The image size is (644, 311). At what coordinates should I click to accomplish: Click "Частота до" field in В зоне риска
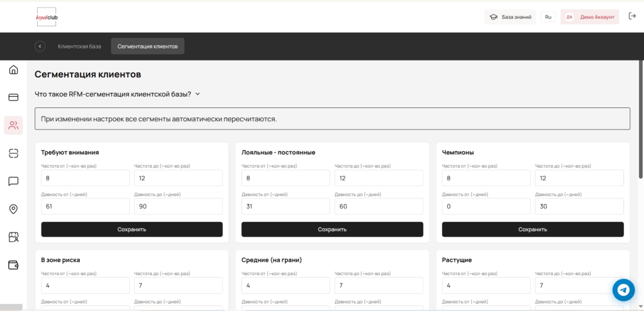178,286
